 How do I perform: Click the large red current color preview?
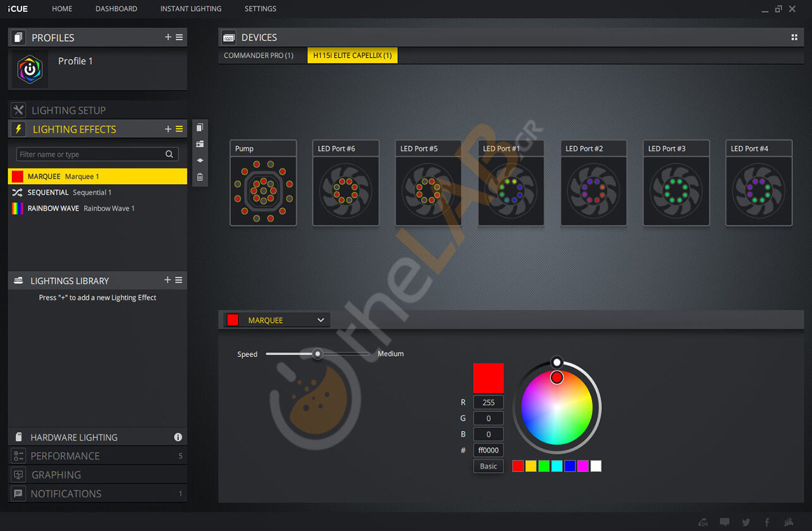pos(488,378)
